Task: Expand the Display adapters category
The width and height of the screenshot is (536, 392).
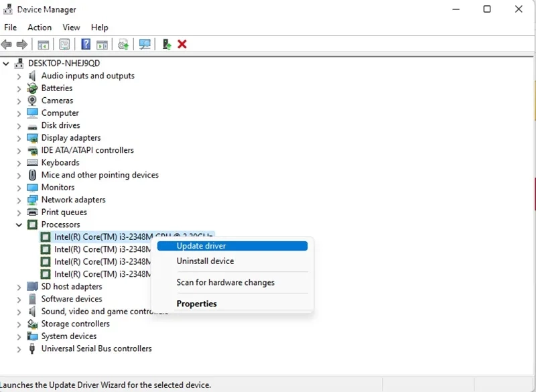Action: tap(19, 138)
